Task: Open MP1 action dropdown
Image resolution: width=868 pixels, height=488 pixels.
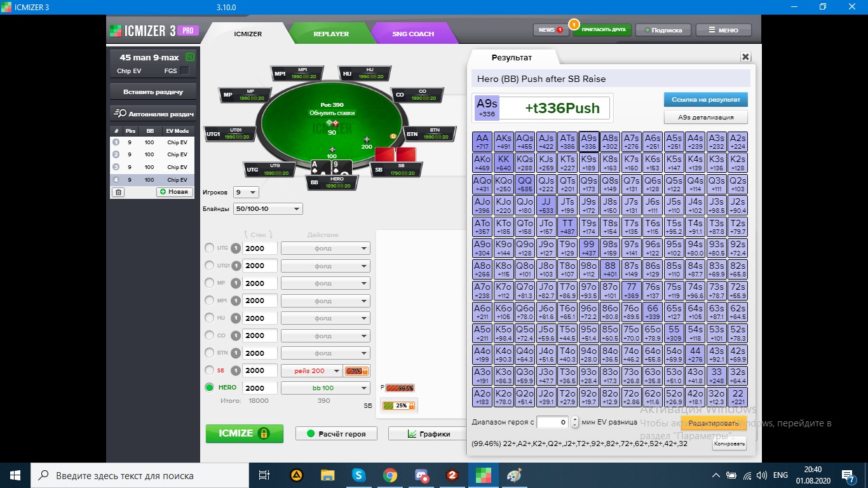Action: pyautogui.click(x=325, y=301)
